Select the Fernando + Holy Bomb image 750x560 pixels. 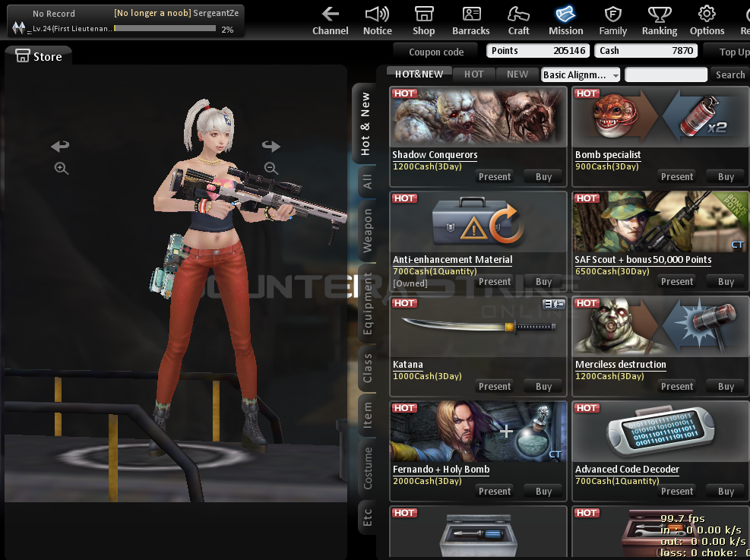point(478,432)
